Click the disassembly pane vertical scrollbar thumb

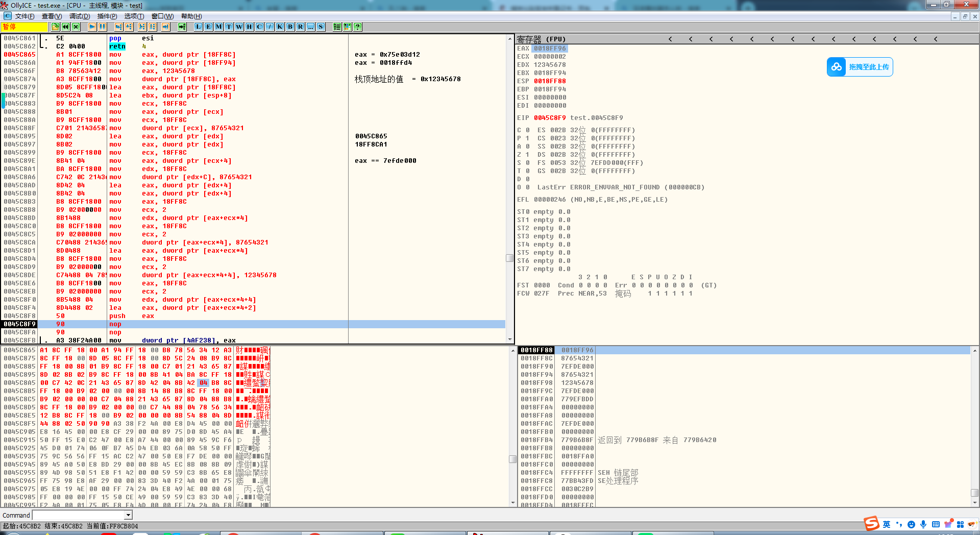click(x=509, y=258)
